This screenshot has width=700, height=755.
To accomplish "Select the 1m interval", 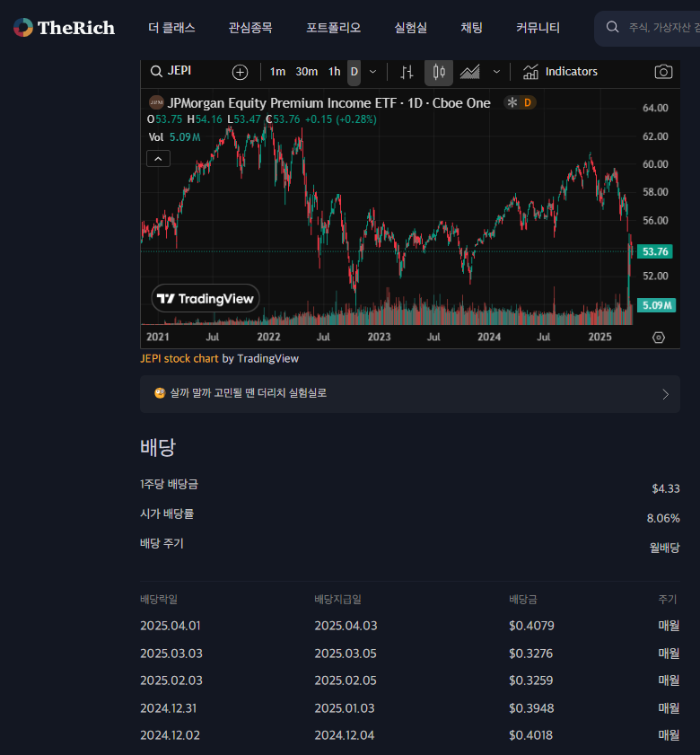I will coord(277,72).
